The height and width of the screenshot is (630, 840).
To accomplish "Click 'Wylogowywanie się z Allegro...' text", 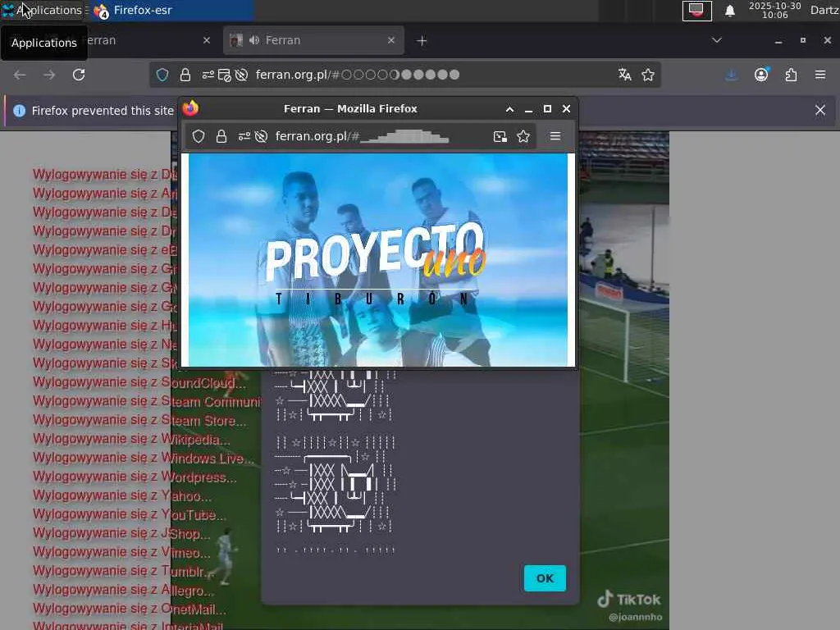I will click(x=123, y=590).
